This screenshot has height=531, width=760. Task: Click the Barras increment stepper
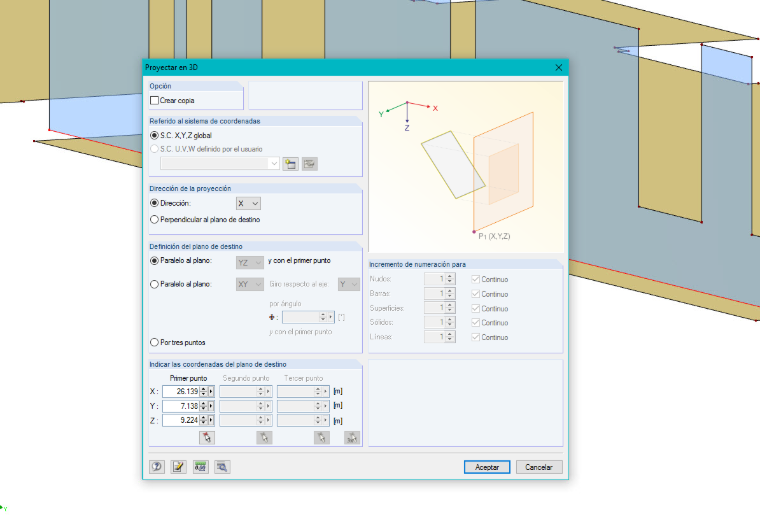[450, 294]
